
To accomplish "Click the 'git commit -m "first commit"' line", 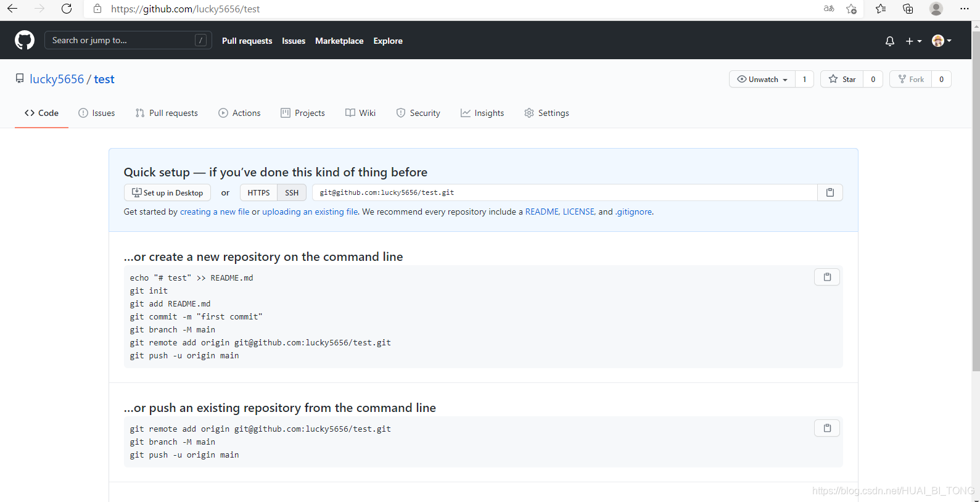I will pyautogui.click(x=196, y=316).
